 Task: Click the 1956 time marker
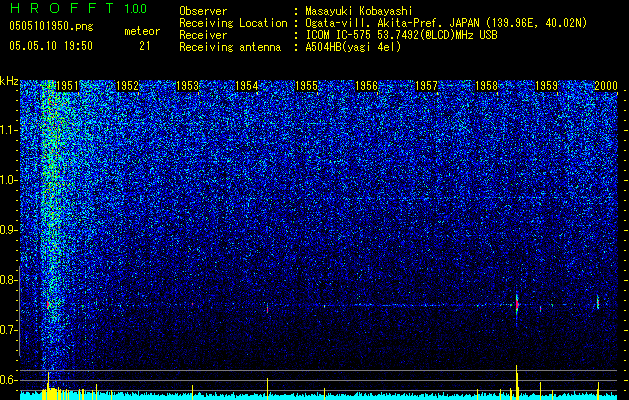pyautogui.click(x=366, y=86)
